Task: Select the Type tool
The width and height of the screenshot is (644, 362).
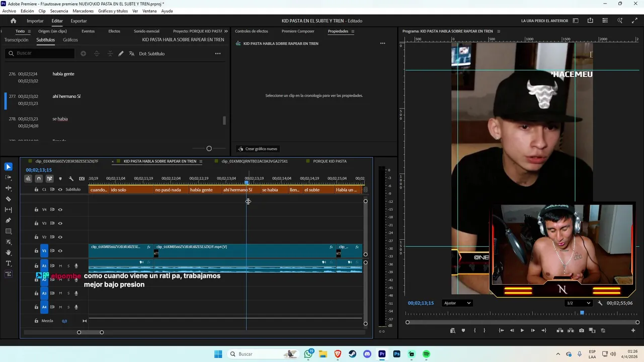Action: (x=8, y=263)
